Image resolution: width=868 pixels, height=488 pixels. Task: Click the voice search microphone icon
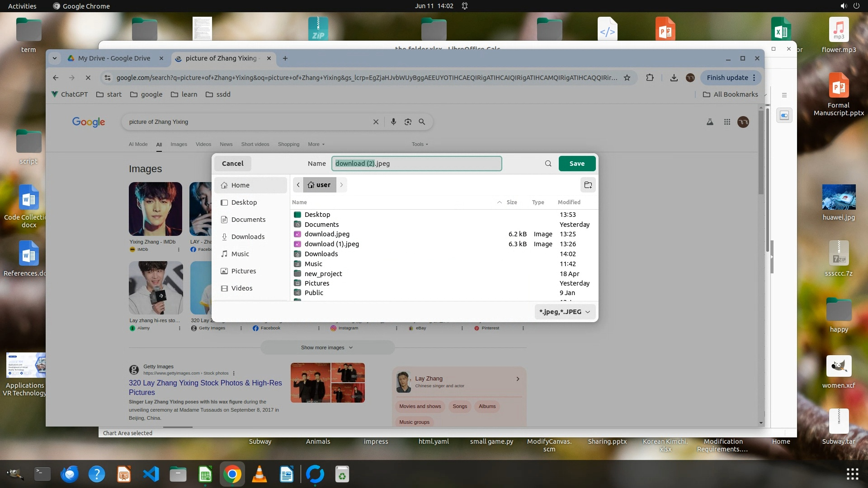393,122
